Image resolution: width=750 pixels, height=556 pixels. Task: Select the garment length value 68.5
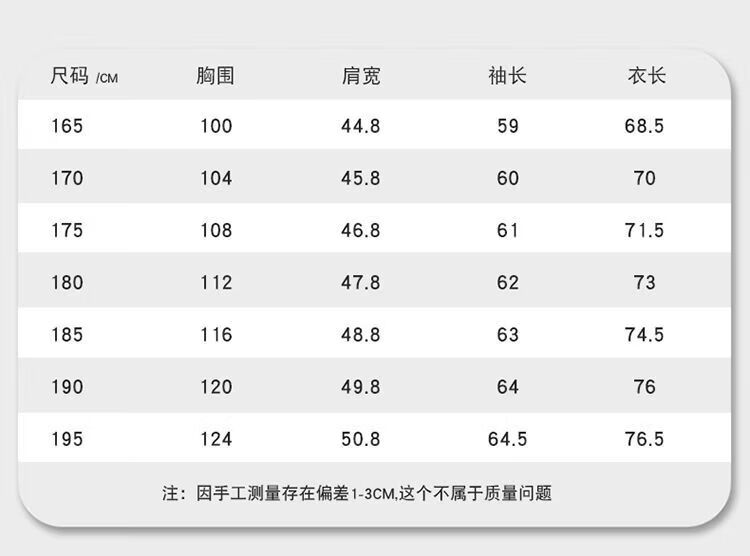[645, 126]
